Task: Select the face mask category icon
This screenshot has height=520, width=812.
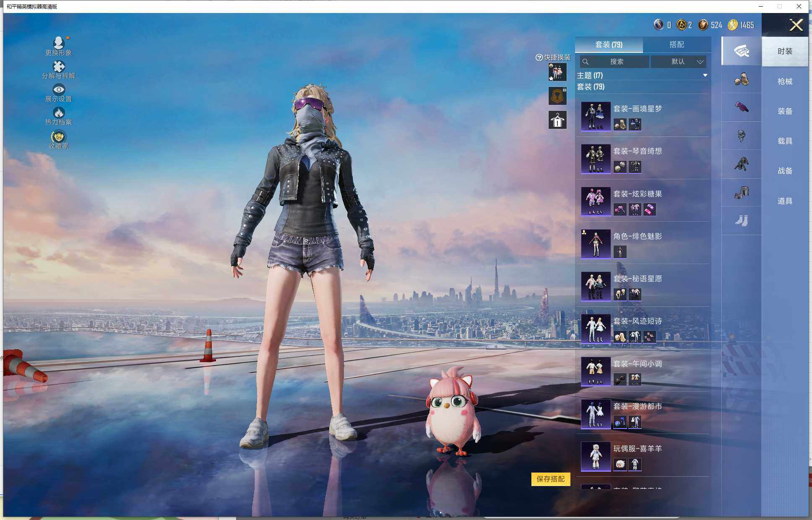Action: [x=741, y=136]
